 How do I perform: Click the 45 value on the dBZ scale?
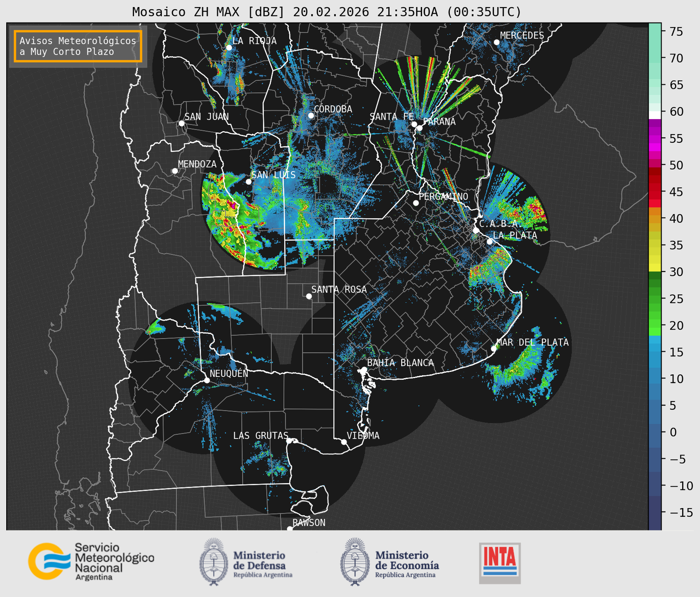pyautogui.click(x=676, y=192)
